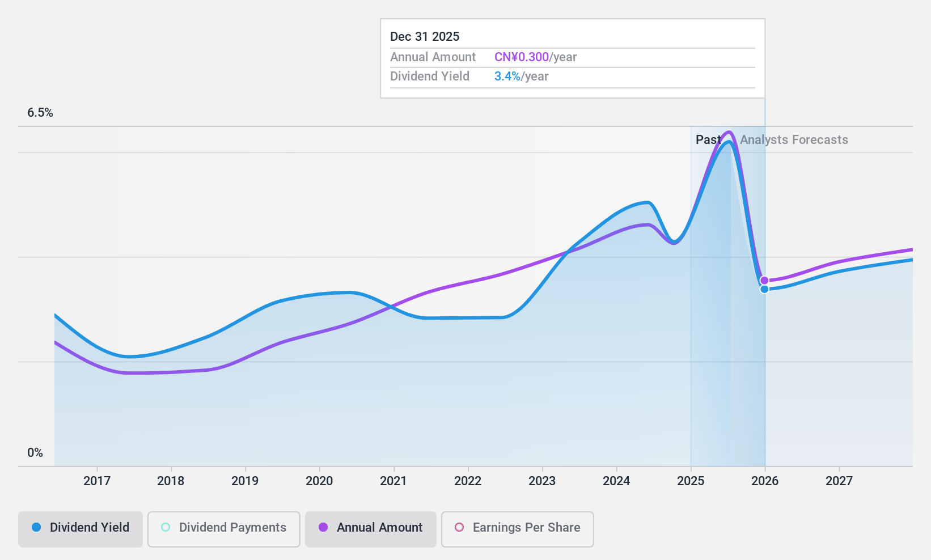Click the 2017 x-axis label

coord(97,481)
